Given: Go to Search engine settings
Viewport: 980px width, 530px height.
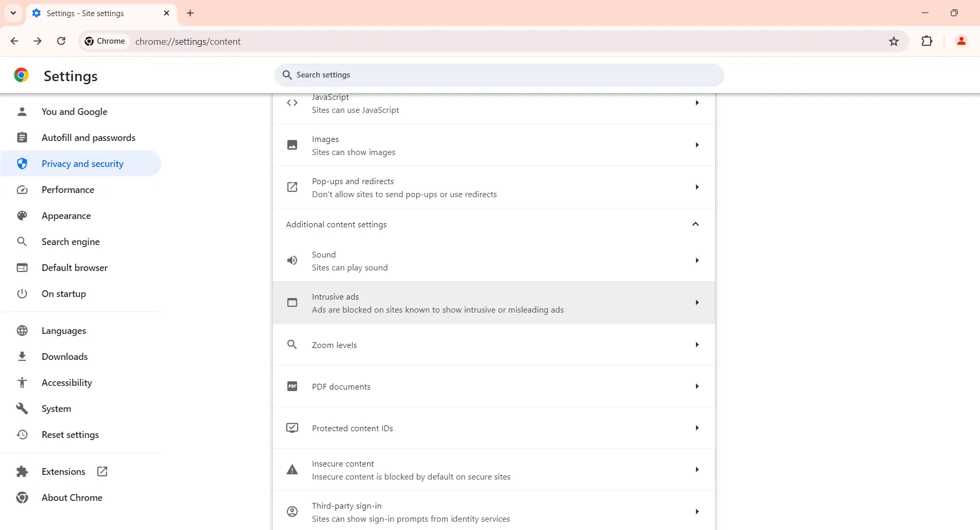Looking at the screenshot, I should tap(70, 242).
